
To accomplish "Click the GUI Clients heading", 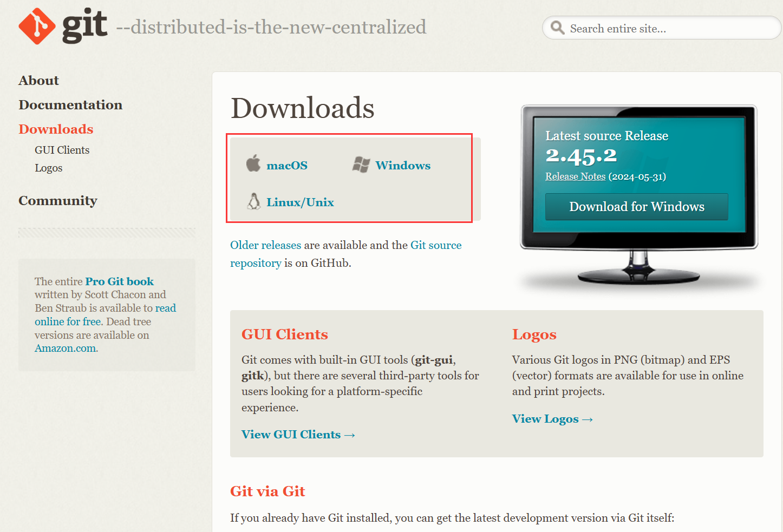I will coord(285,334).
